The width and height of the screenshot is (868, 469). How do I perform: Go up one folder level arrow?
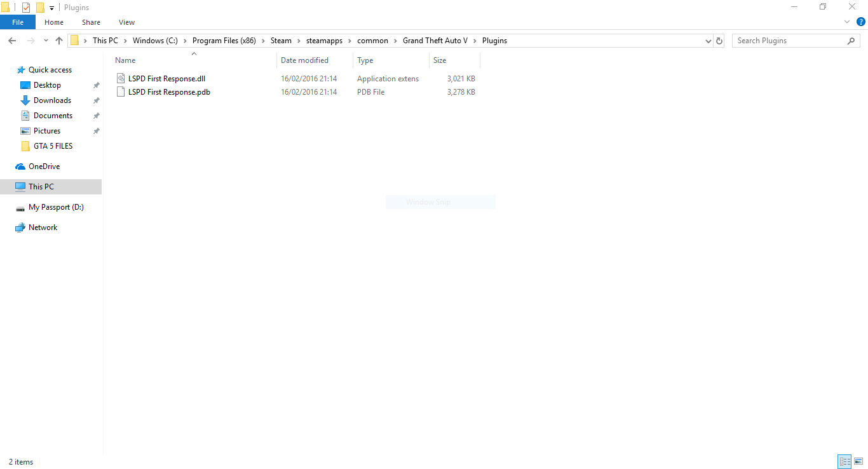(x=59, y=41)
